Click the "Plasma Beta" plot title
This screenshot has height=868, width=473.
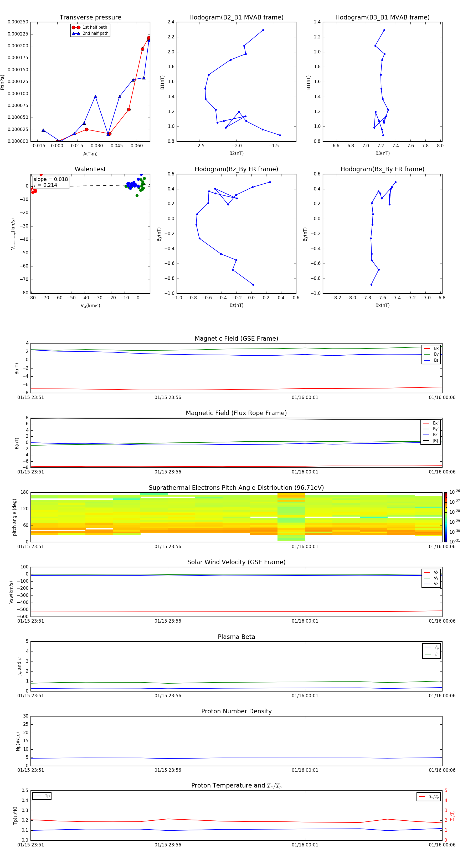236,637
